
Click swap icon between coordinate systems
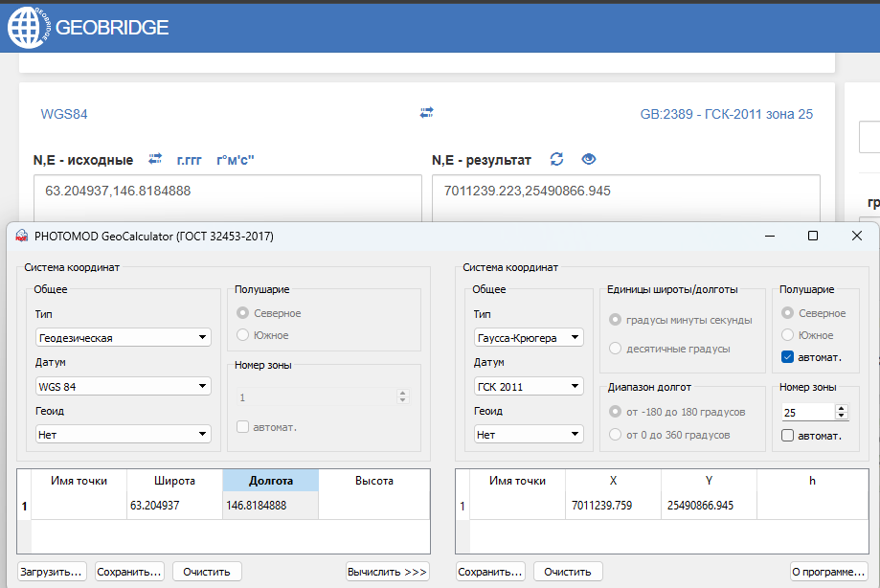click(x=427, y=113)
